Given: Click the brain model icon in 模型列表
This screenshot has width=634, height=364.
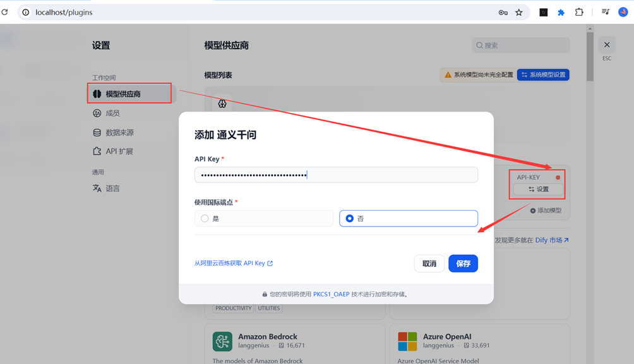Looking at the screenshot, I should pos(222,104).
